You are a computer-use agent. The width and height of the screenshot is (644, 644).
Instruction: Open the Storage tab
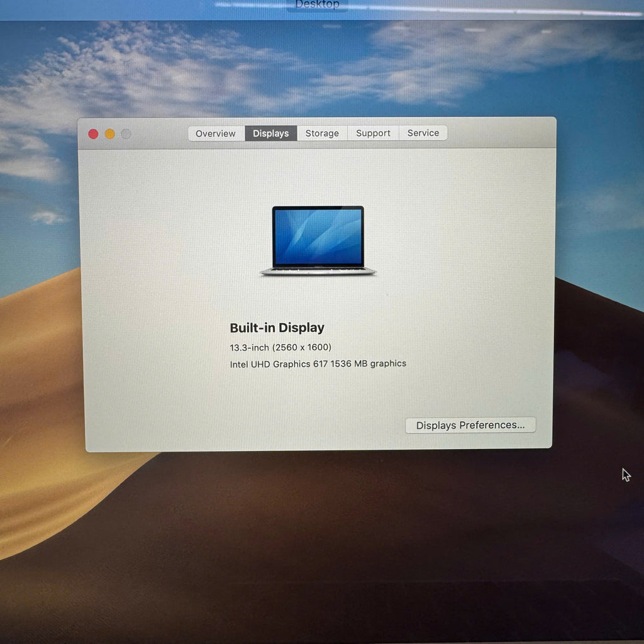pos(322,133)
